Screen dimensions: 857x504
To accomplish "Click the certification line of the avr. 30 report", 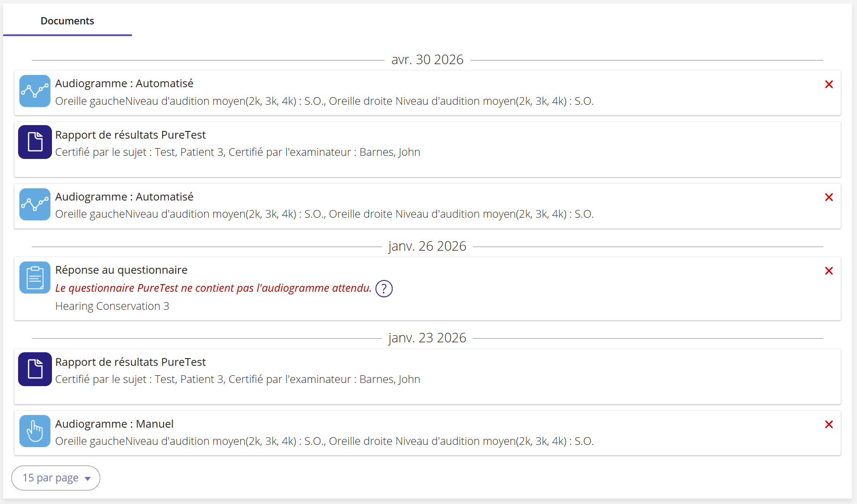I will 238,152.
